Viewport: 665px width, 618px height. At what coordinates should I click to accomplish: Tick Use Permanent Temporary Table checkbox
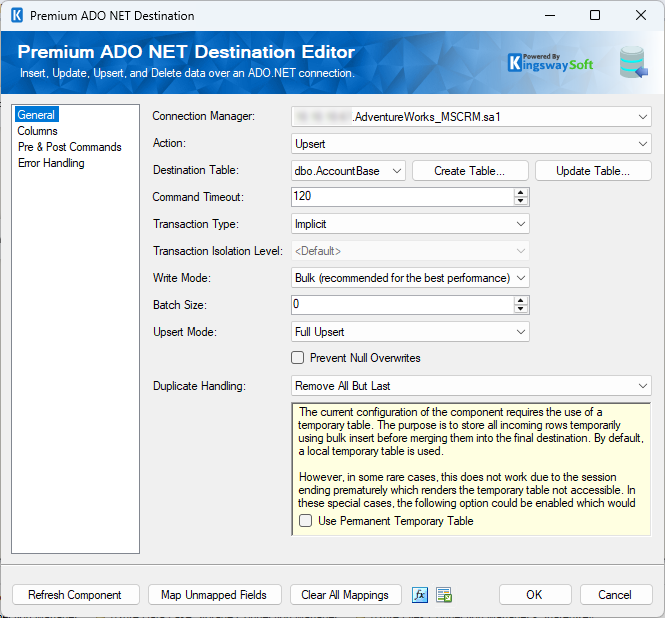[x=305, y=520]
